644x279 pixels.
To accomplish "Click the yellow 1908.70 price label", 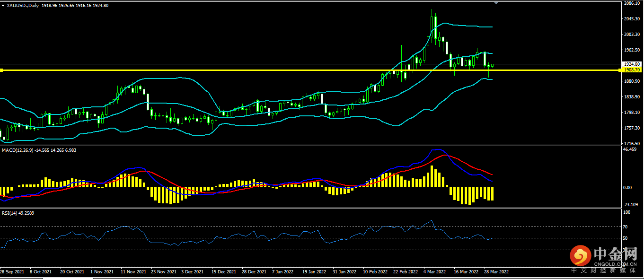I will pyautogui.click(x=632, y=70).
